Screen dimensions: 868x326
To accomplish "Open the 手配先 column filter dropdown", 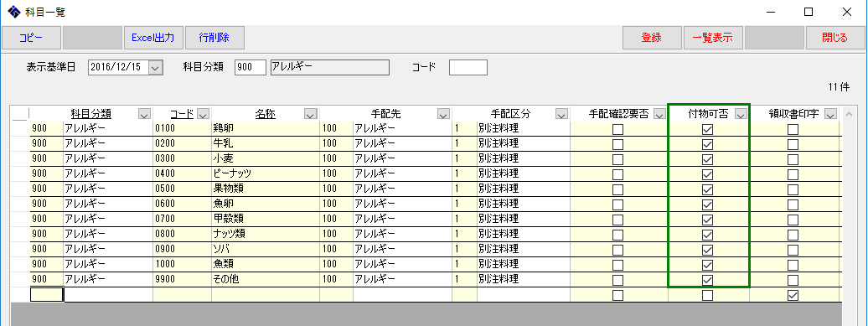I will 443,114.
